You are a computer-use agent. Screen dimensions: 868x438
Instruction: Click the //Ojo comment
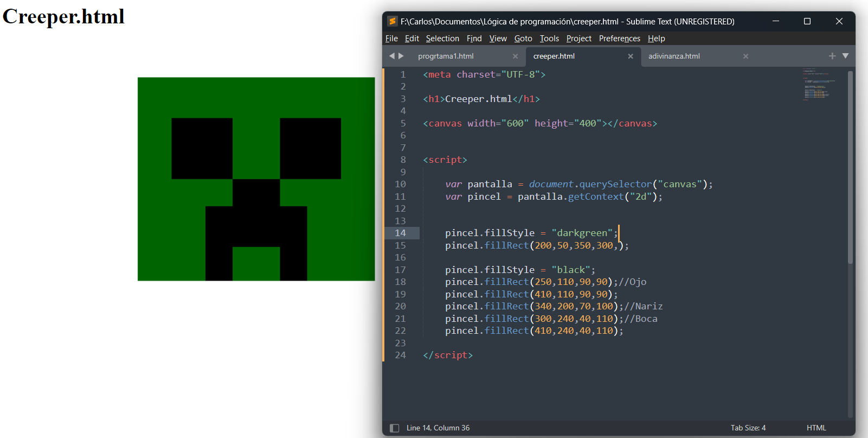pyautogui.click(x=632, y=282)
